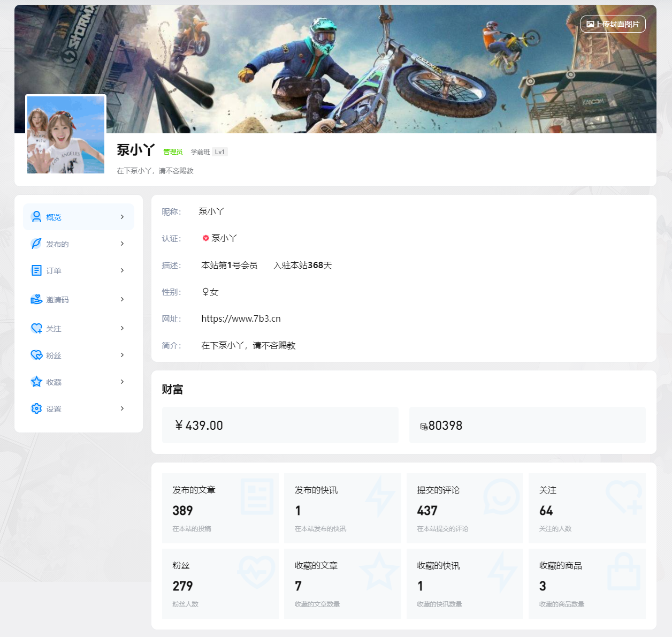Image resolution: width=672 pixels, height=637 pixels.
Task: Click 收藏的文章数量 caption
Action: 317,604
